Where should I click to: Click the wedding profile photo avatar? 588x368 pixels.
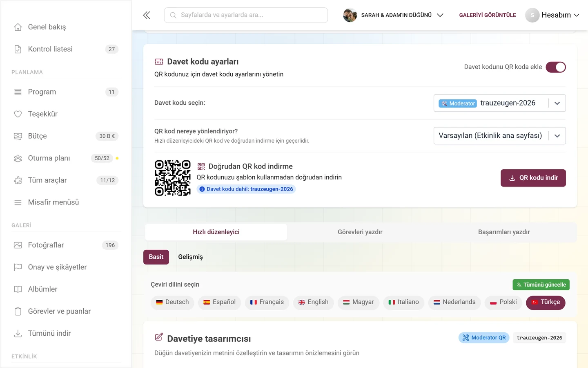[350, 15]
